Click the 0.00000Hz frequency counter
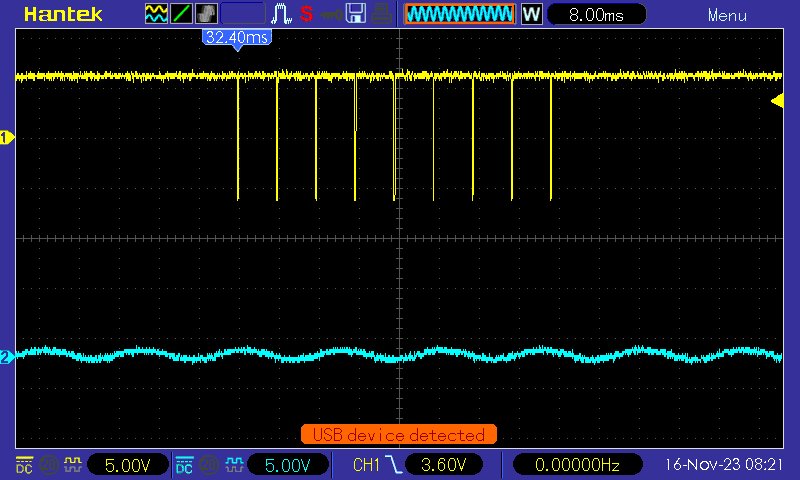 pyautogui.click(x=577, y=465)
